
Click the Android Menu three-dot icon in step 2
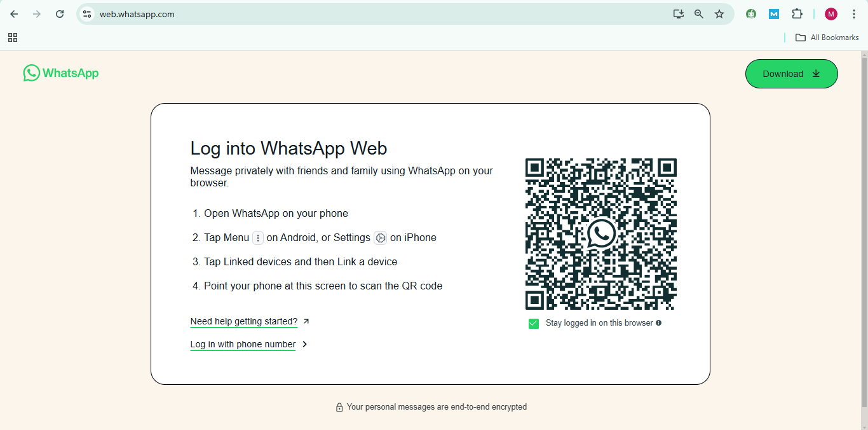[257, 237]
